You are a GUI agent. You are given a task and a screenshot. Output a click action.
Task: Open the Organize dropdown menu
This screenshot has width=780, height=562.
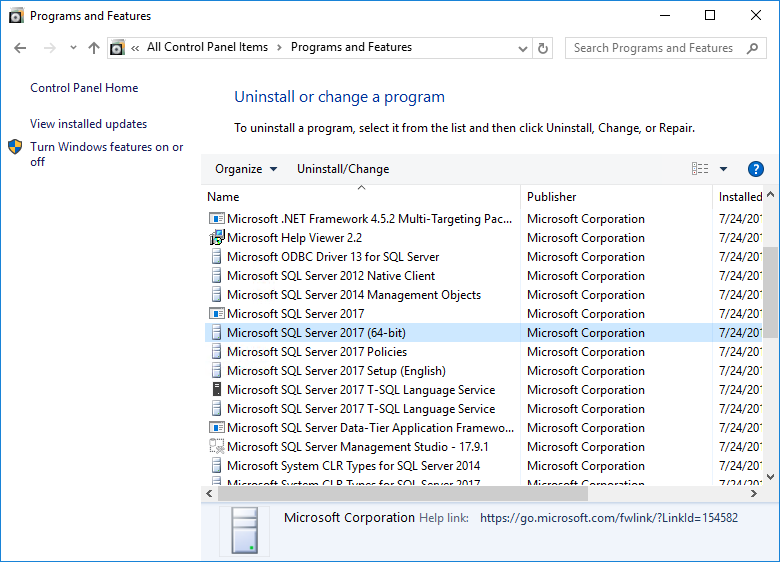tap(246, 169)
